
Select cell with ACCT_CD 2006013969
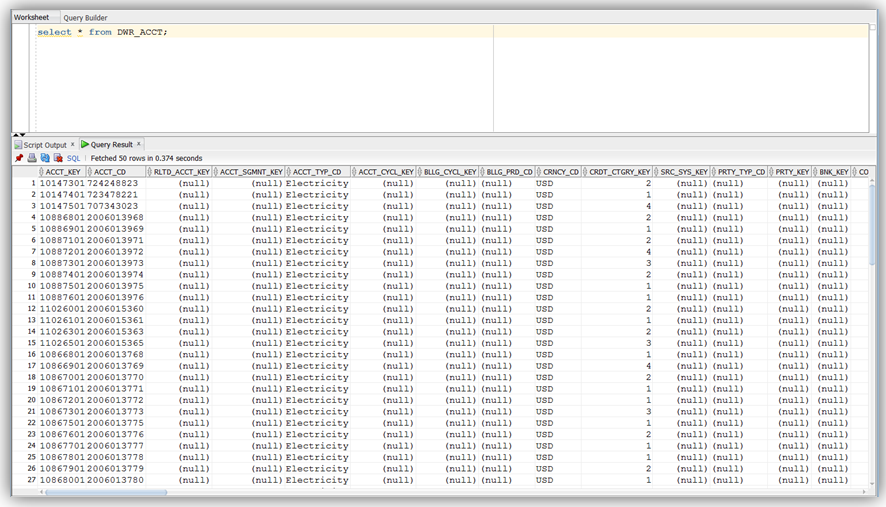click(x=115, y=229)
